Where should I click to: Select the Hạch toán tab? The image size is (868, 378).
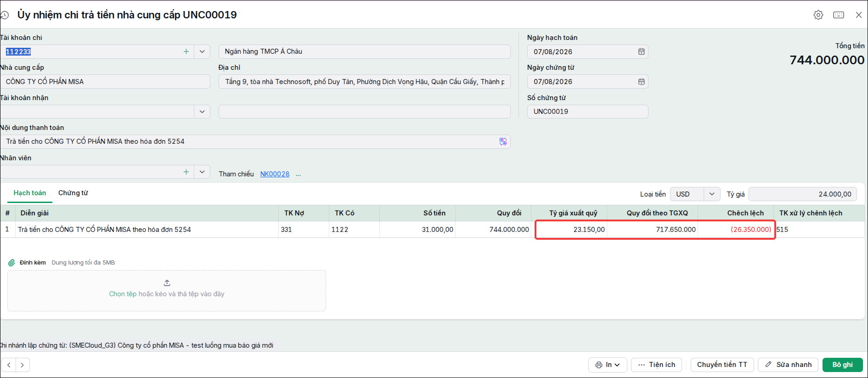click(30, 193)
